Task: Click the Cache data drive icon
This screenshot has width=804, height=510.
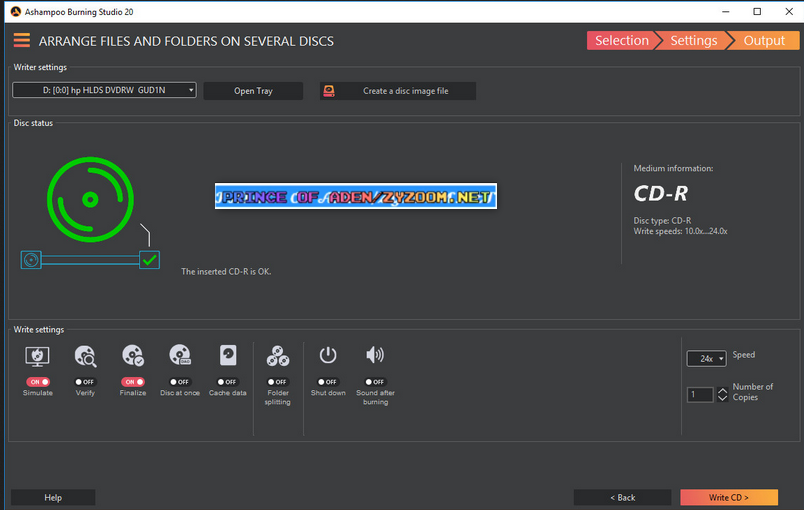Action: (x=228, y=355)
